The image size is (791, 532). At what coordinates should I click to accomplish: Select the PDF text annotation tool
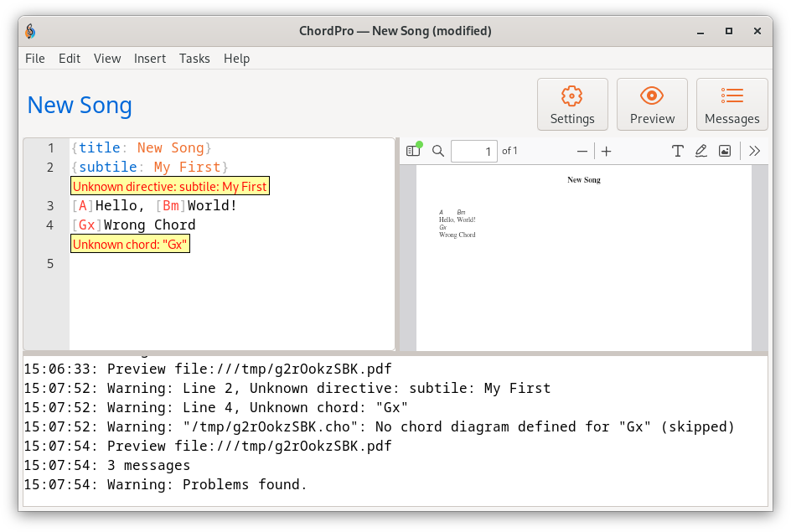tap(678, 151)
